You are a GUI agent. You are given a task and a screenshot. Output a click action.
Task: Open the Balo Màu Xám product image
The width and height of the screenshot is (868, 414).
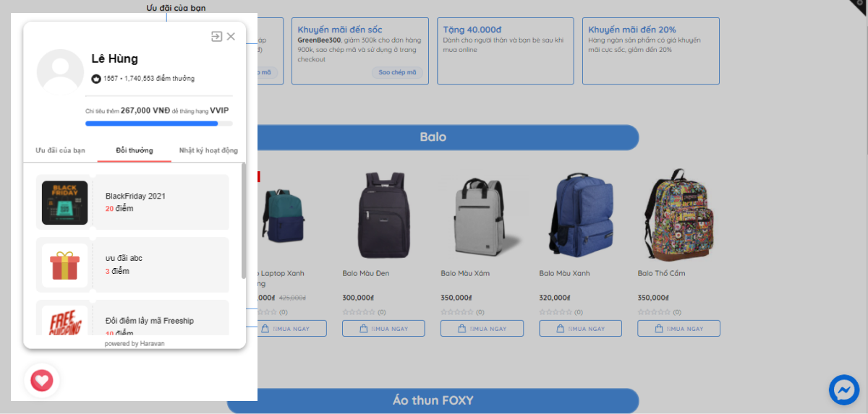(x=482, y=215)
